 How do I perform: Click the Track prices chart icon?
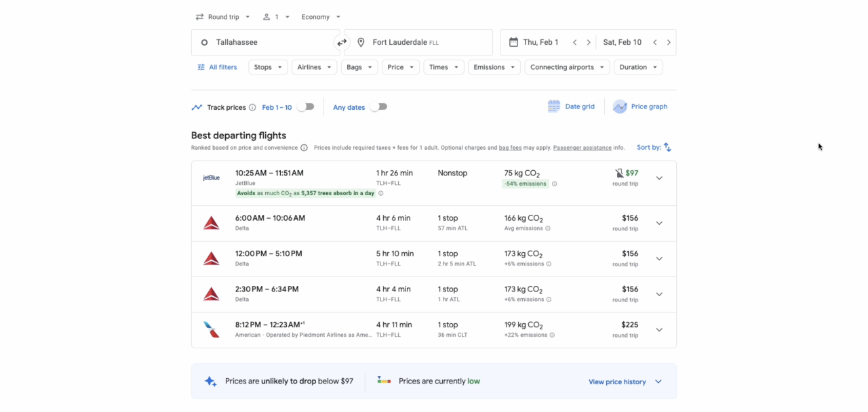[x=197, y=106]
